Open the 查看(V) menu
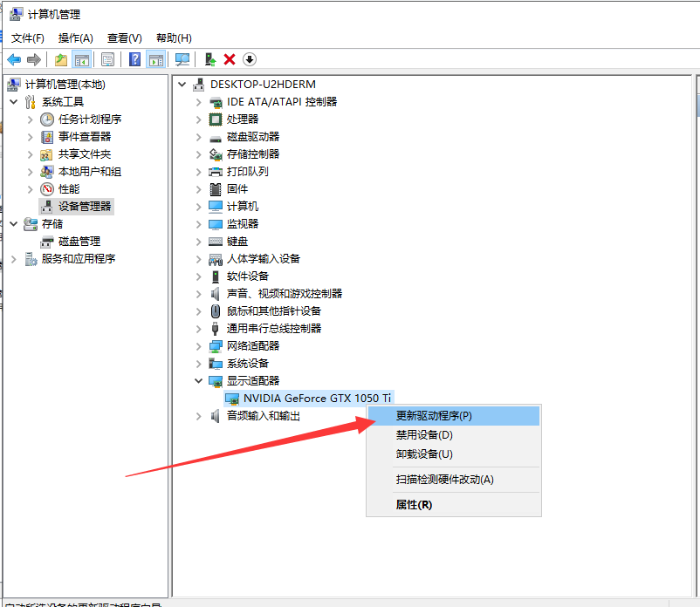 (x=123, y=38)
